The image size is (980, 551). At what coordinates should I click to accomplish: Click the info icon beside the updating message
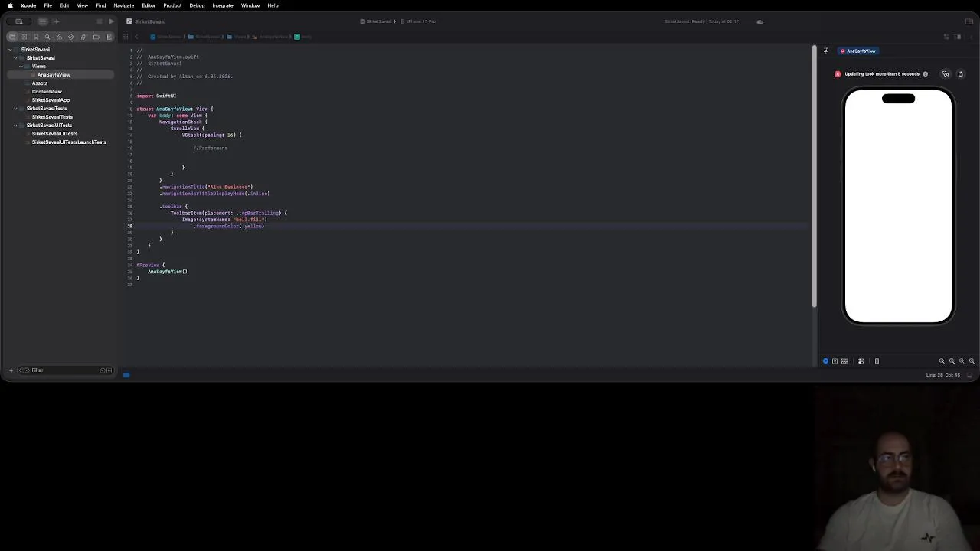(x=925, y=74)
